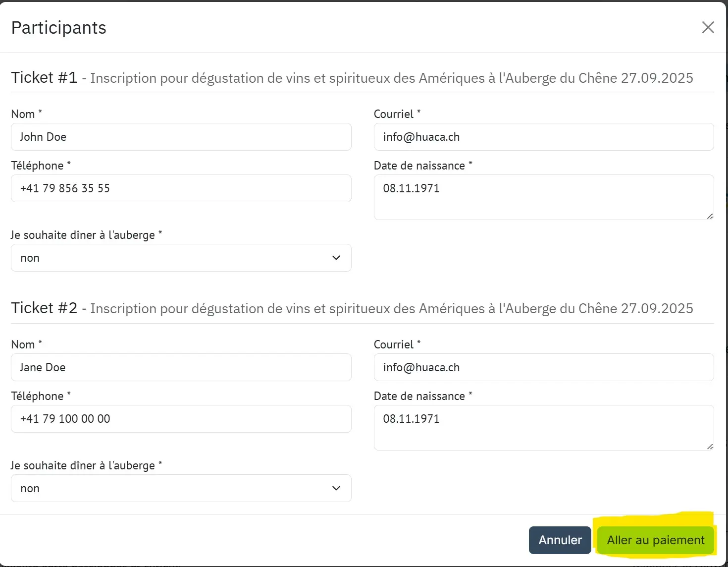Grab resize handle of Ticket #2 birthdate box
The height and width of the screenshot is (567, 728).
pyautogui.click(x=710, y=447)
